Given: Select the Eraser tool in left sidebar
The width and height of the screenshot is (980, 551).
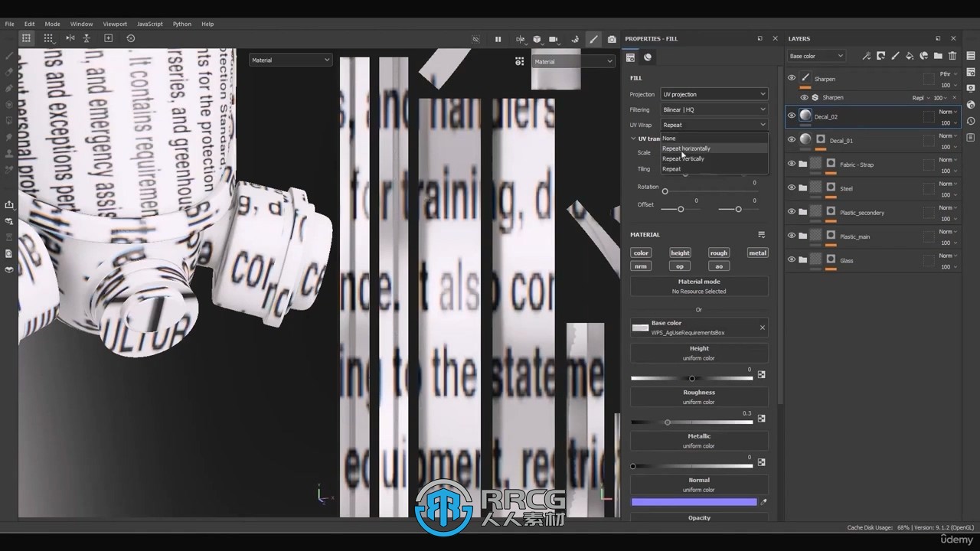Looking at the screenshot, I should [x=9, y=72].
